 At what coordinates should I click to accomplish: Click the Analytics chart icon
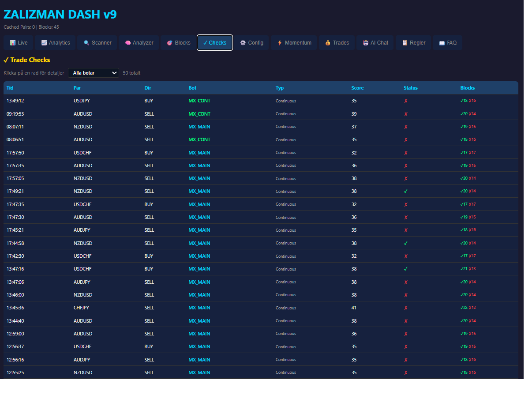[x=44, y=43]
